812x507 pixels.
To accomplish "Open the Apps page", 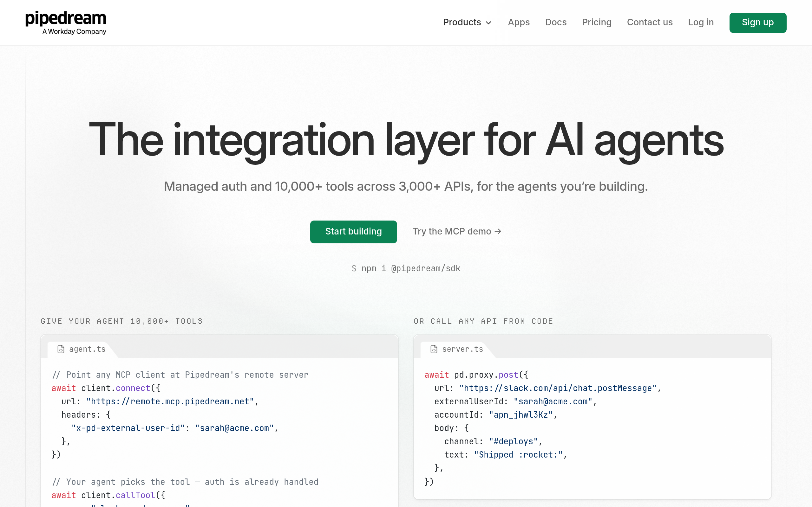I will pos(518,22).
